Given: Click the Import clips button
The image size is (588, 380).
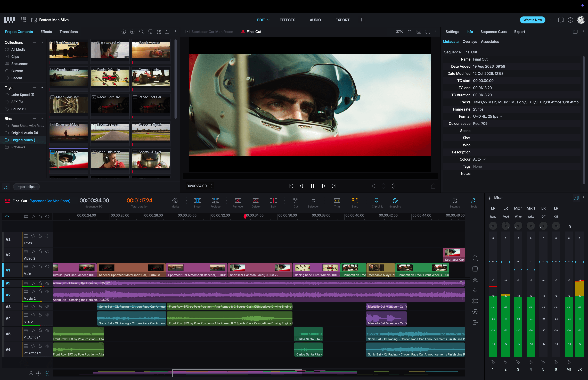Looking at the screenshot, I should [x=26, y=187].
